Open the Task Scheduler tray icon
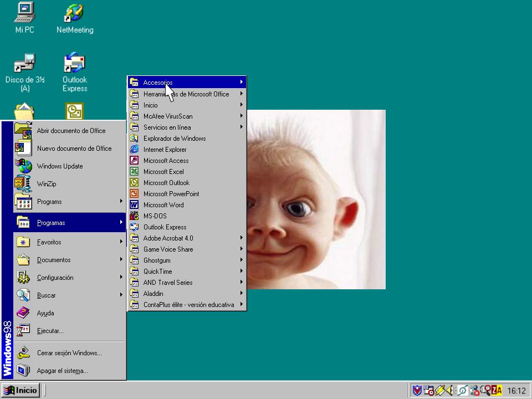 point(428,391)
